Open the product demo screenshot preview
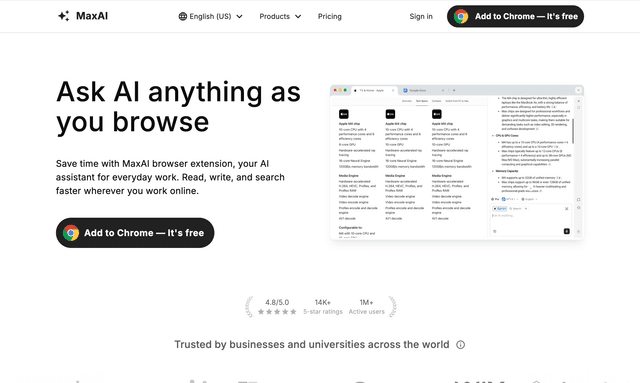Viewport: 640px width, 383px height. pos(457,162)
